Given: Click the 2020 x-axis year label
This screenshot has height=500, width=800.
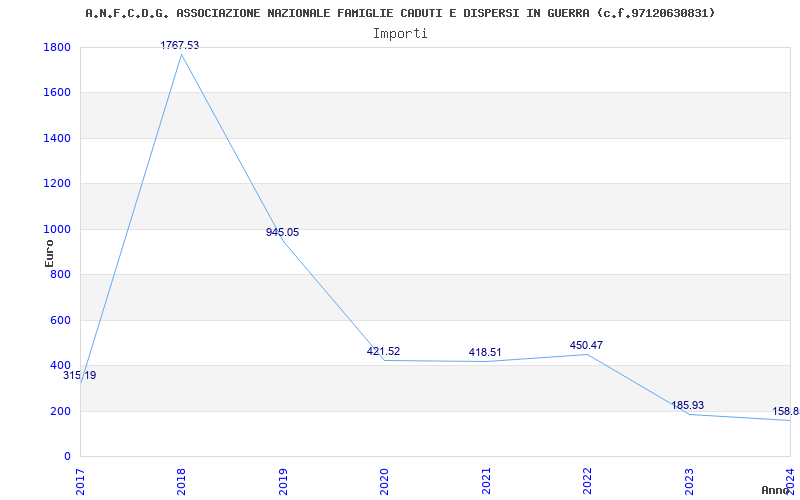Looking at the screenshot, I should [x=384, y=481].
